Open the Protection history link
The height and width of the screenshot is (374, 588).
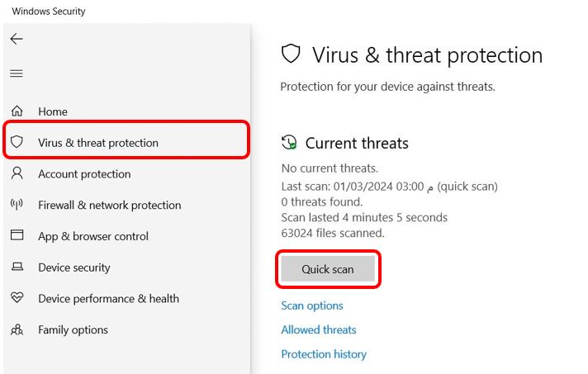(324, 354)
